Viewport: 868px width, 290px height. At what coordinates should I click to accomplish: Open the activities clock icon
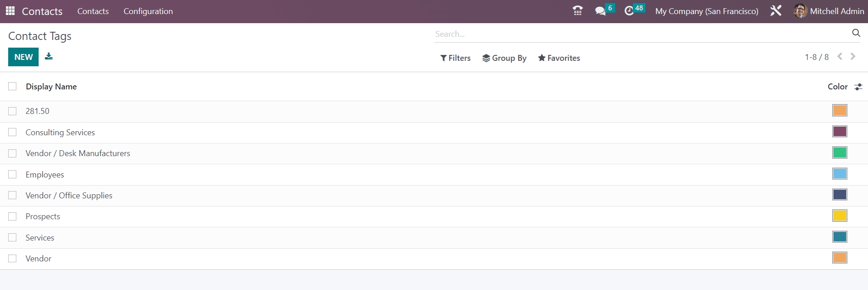[629, 11]
